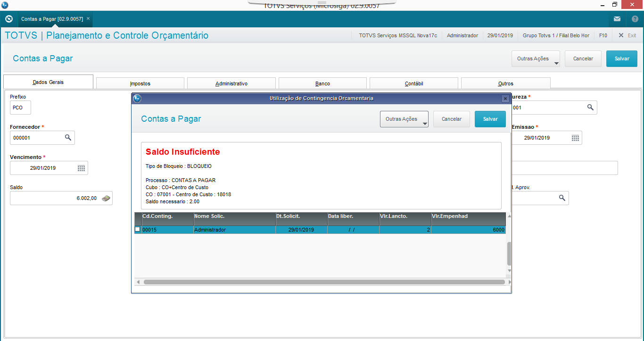Image resolution: width=644 pixels, height=341 pixels.
Task: Open the Vencimento calendar picker icon
Action: tap(81, 168)
